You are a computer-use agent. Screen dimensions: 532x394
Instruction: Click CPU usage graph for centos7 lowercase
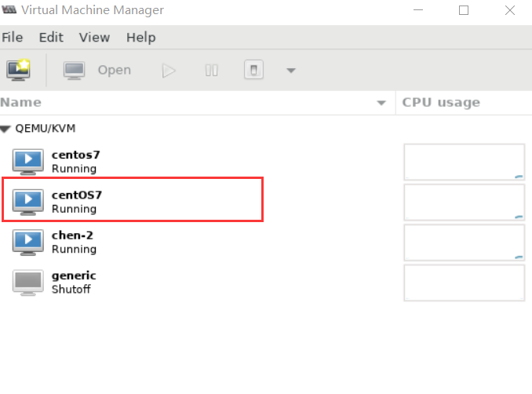465,162
